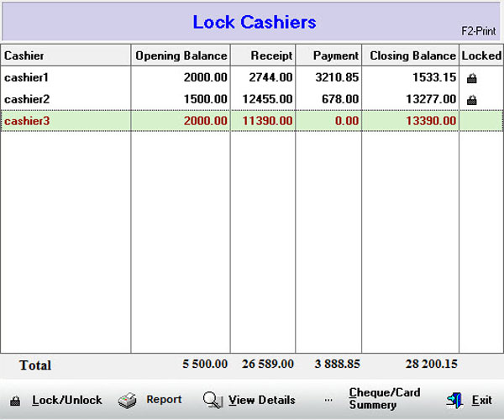This screenshot has height=420, width=504.
Task: Click the Payment column header
Action: coord(335,55)
